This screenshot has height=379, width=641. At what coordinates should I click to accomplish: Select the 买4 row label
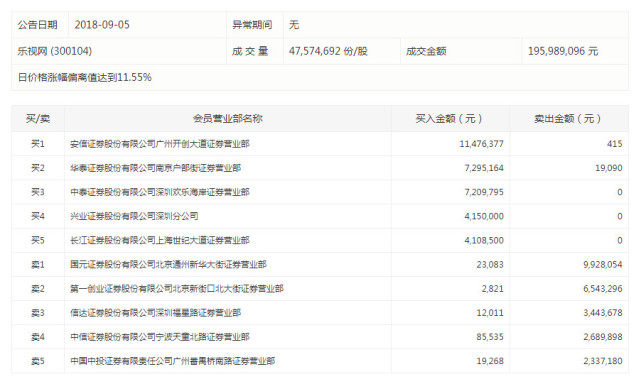pyautogui.click(x=38, y=216)
